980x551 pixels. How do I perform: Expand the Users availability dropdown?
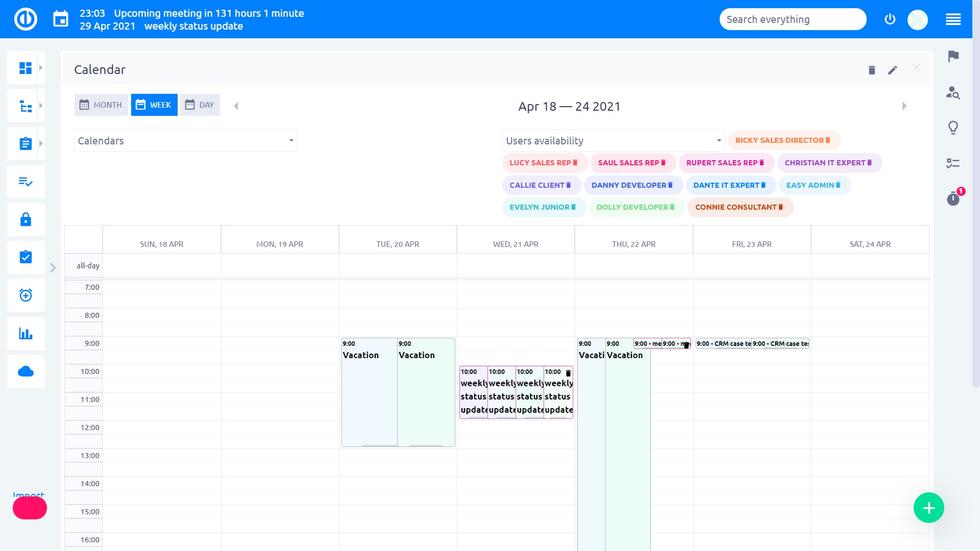[x=612, y=140]
